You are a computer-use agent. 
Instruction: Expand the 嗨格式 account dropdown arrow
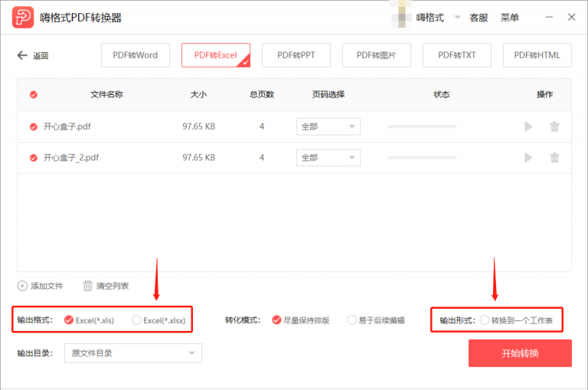coord(458,18)
